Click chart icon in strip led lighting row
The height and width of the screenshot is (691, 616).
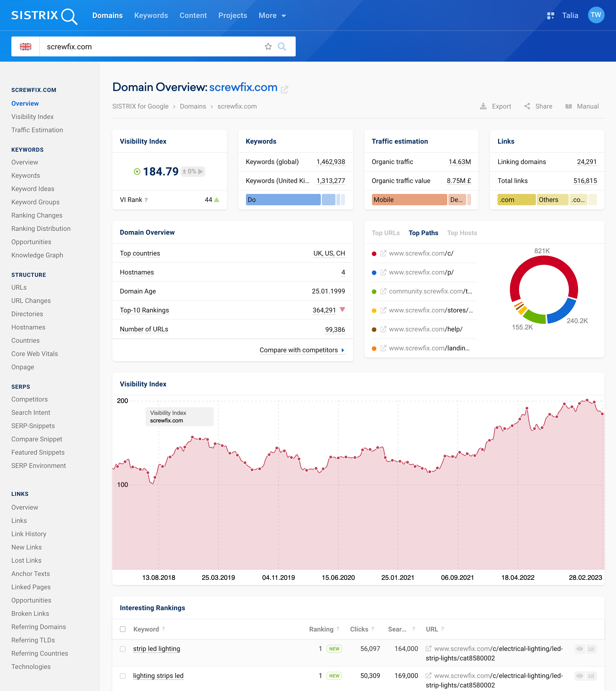pyautogui.click(x=591, y=649)
